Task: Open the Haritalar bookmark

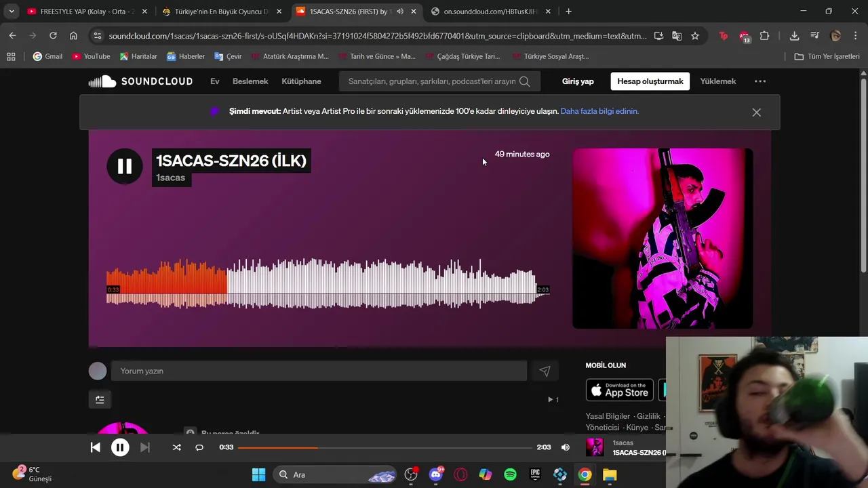Action: click(138, 56)
